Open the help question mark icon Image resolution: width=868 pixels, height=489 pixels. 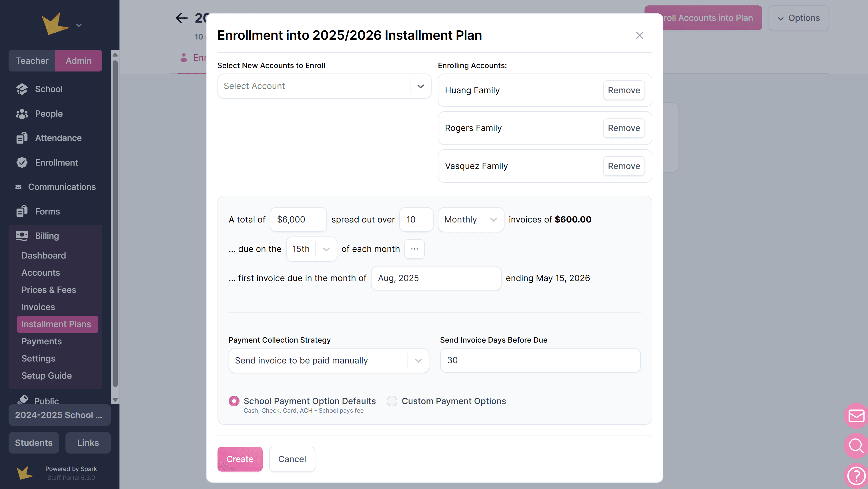[856, 476]
